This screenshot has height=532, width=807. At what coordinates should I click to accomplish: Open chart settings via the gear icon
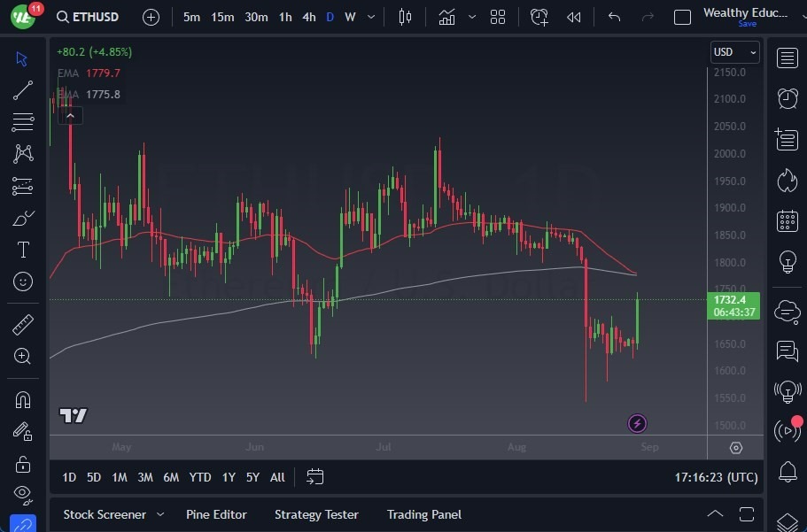[735, 447]
